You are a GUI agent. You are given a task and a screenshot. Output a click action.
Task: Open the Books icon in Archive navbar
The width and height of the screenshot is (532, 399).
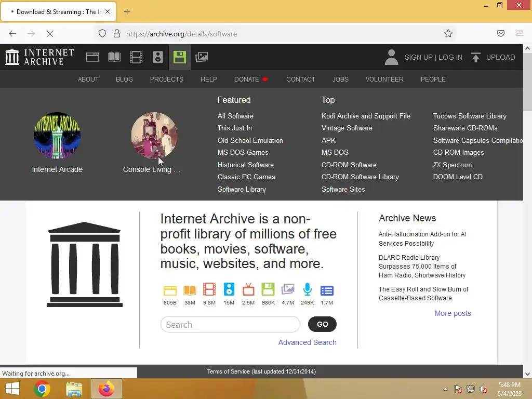coord(114,57)
